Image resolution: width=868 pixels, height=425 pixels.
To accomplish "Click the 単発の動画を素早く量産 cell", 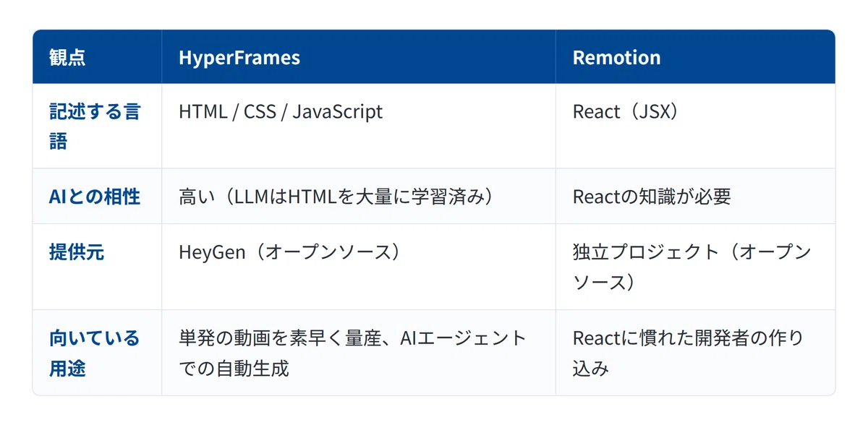I will [359, 353].
